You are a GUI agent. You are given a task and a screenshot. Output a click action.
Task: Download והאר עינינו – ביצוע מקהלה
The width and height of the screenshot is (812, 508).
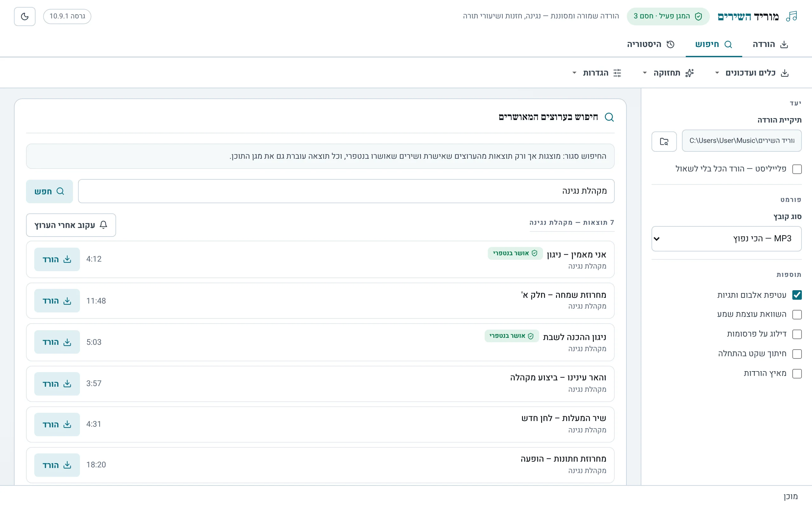coord(57,384)
